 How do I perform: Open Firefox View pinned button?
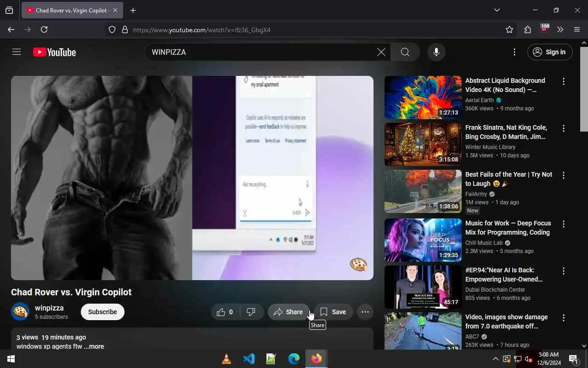pyautogui.click(x=9, y=10)
